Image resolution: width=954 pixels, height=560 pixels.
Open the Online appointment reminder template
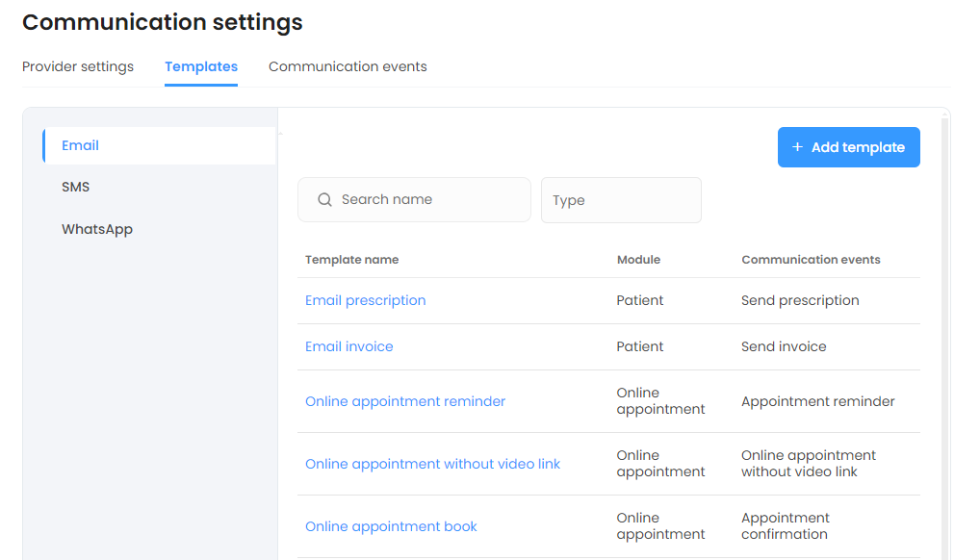tap(404, 401)
